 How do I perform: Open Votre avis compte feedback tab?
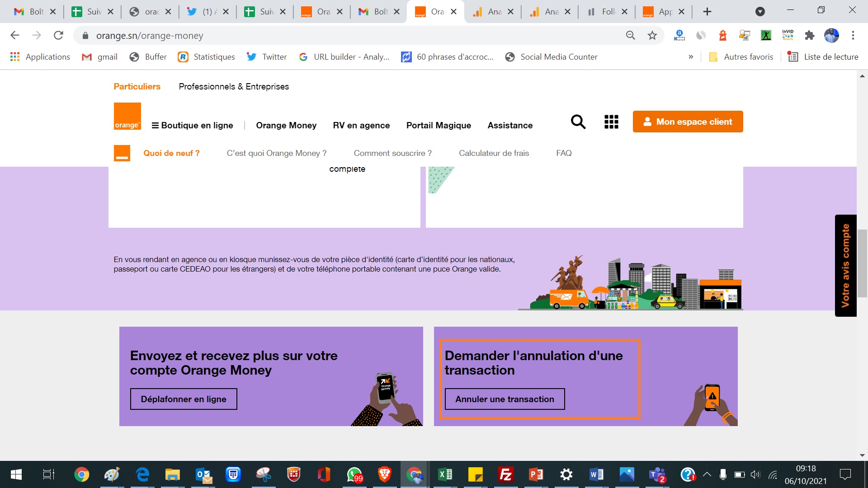pyautogui.click(x=845, y=266)
